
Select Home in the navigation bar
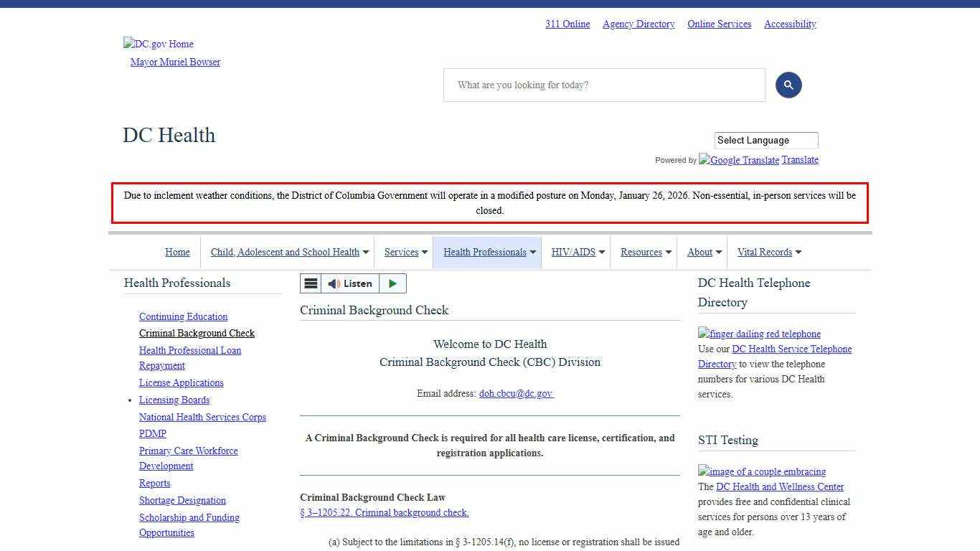pyautogui.click(x=177, y=252)
